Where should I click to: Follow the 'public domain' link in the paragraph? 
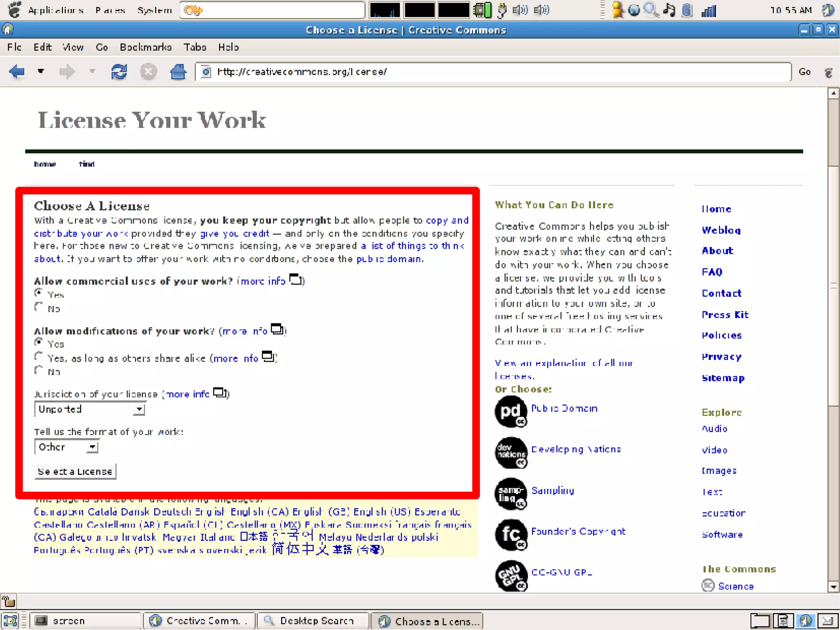click(x=388, y=259)
